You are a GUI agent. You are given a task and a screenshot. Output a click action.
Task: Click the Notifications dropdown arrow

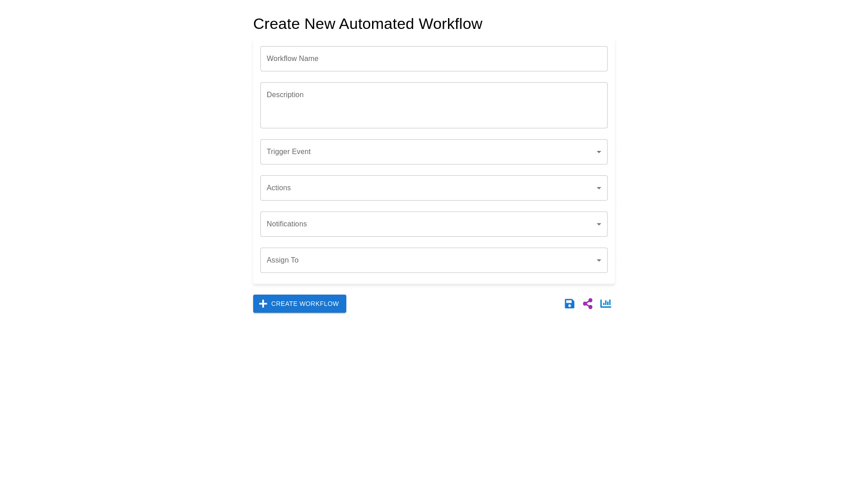tap(599, 224)
